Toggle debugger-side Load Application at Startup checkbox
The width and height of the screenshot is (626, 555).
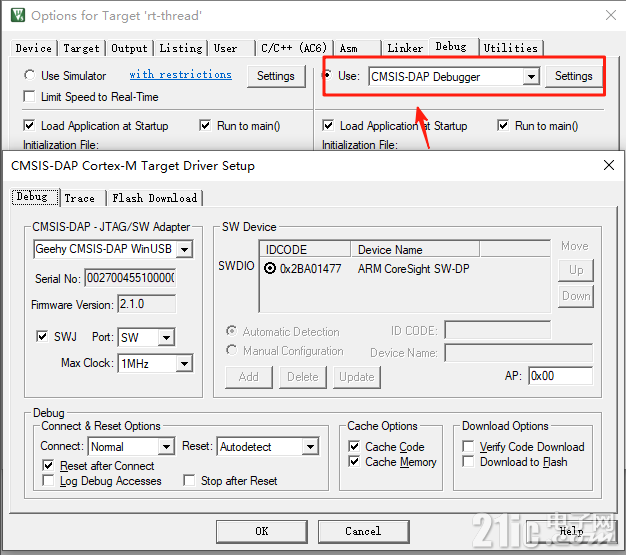[x=328, y=126]
